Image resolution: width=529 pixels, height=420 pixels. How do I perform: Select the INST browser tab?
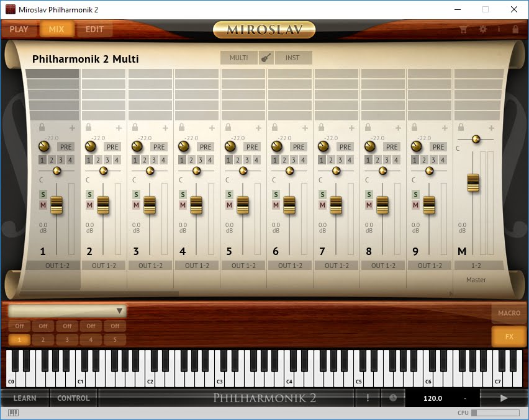[292, 58]
